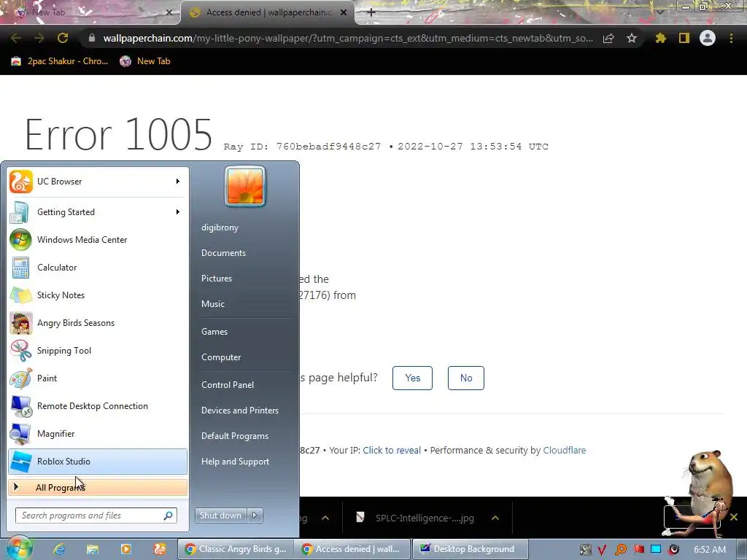The height and width of the screenshot is (560, 747).
Task: Open Music from Start menu
Action: (212, 304)
